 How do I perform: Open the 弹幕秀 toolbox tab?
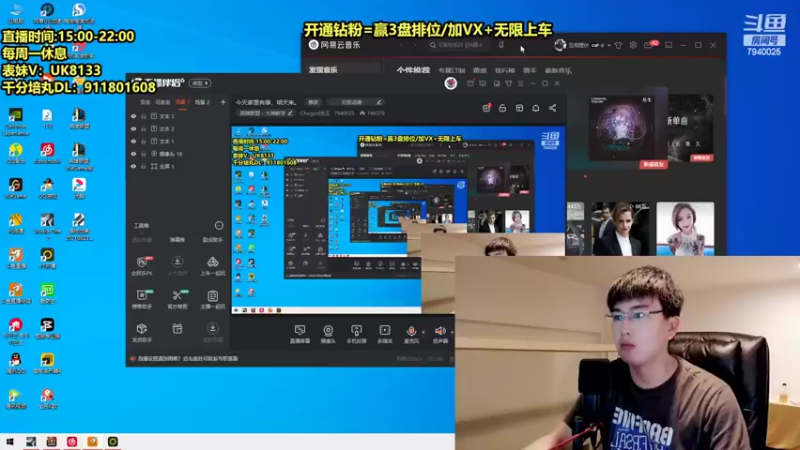click(177, 240)
